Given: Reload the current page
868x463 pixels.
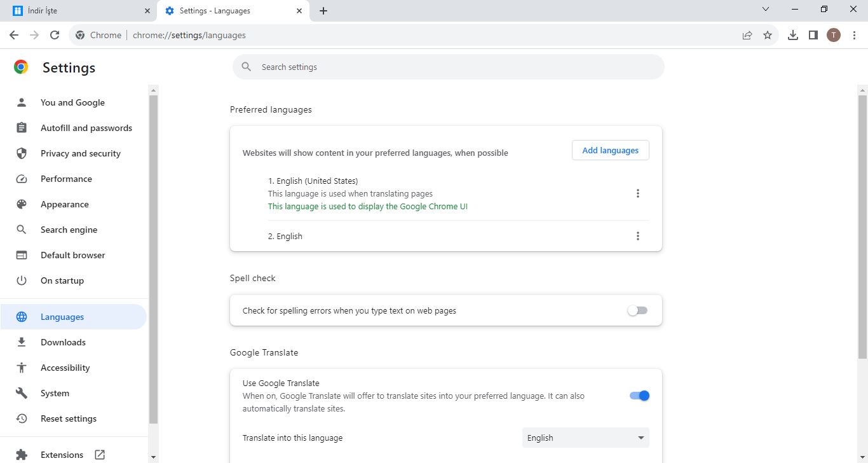Looking at the screenshot, I should click(x=55, y=35).
